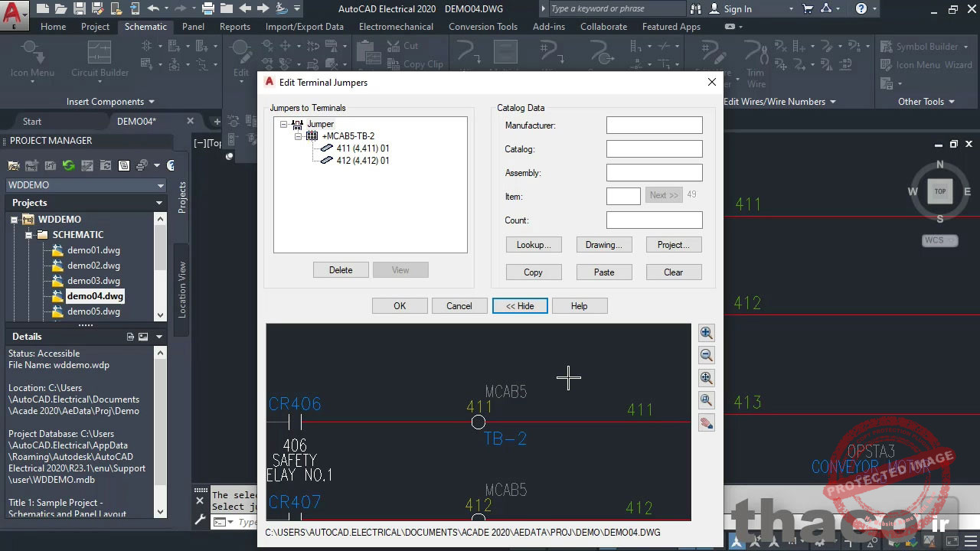Collapse the +MCAB5-TB-2 tree node
This screenshot has width=980, height=551.
[299, 136]
